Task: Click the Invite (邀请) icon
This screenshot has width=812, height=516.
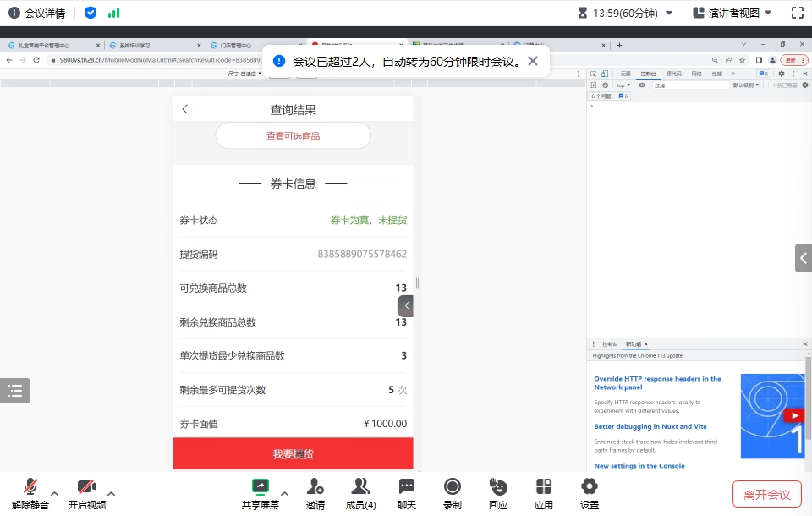Action: (315, 486)
